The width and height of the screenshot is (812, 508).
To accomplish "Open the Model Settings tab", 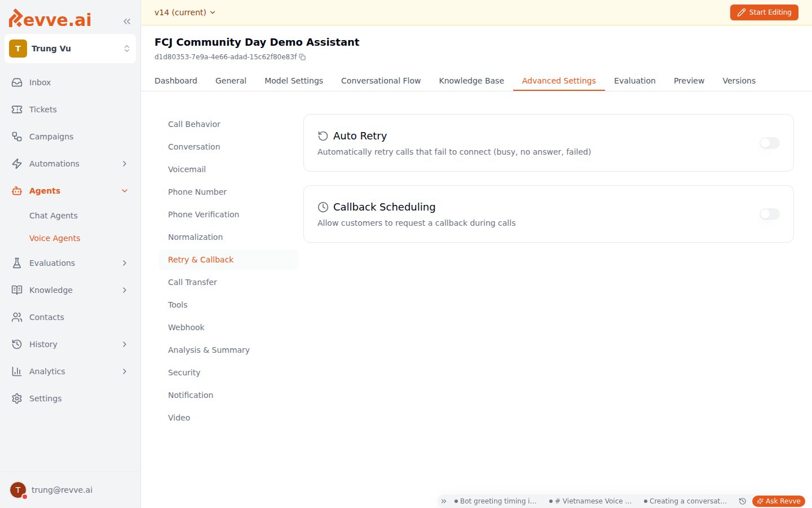I will [294, 81].
